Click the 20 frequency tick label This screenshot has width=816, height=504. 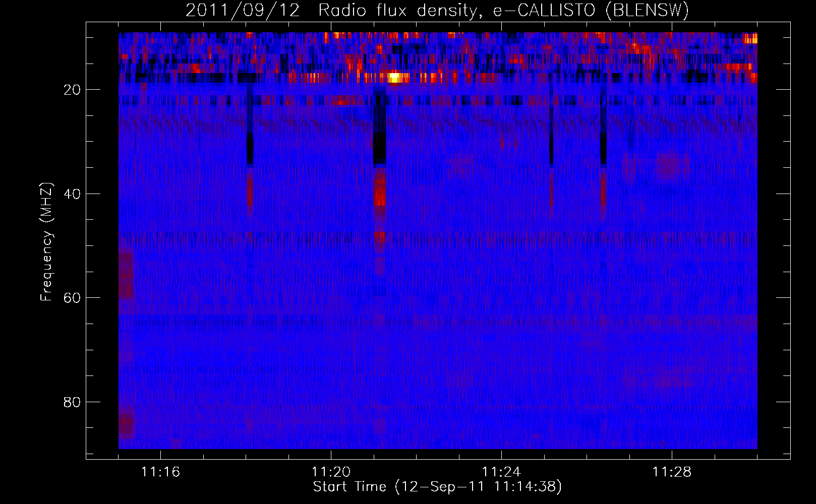coord(73,90)
